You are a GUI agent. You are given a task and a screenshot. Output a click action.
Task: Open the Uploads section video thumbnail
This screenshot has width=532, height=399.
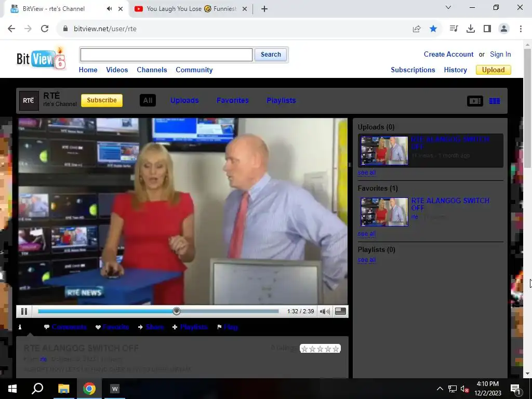point(384,151)
